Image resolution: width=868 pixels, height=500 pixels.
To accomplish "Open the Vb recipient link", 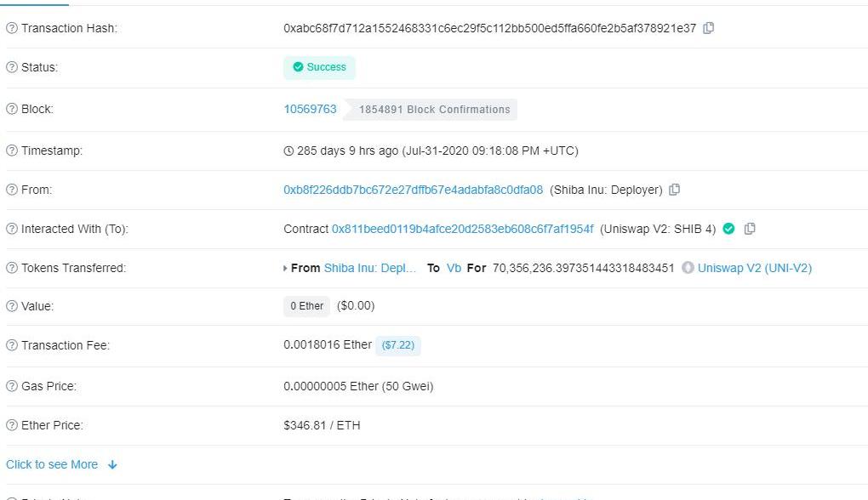I will coord(454,268).
